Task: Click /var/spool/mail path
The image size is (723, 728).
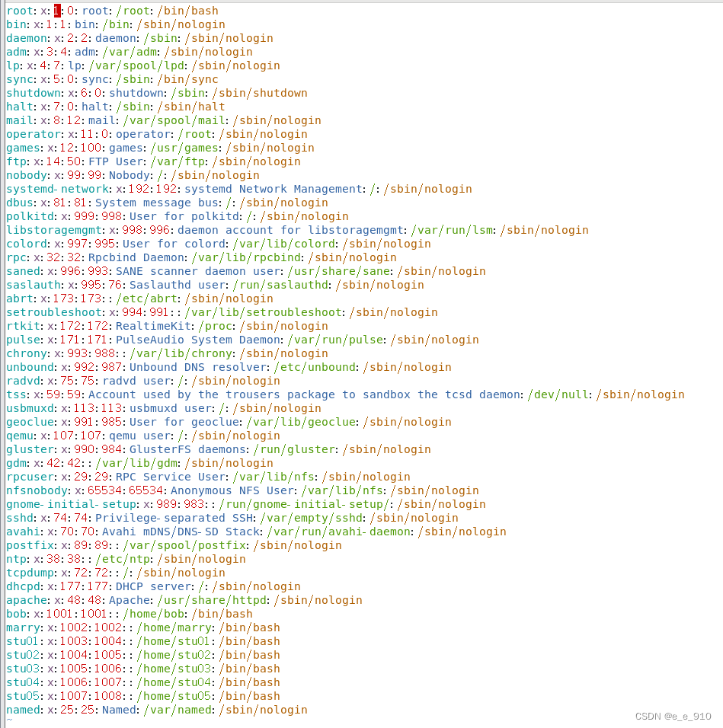Action: pyautogui.click(x=174, y=120)
